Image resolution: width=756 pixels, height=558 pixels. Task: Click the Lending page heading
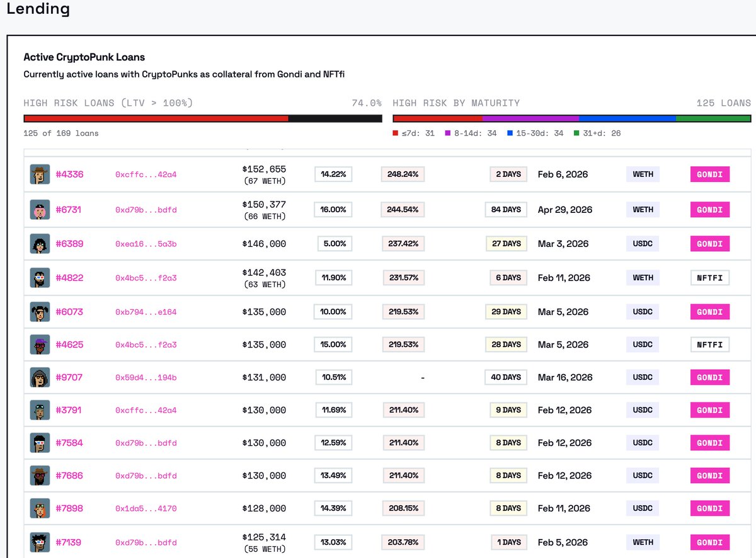38,9
